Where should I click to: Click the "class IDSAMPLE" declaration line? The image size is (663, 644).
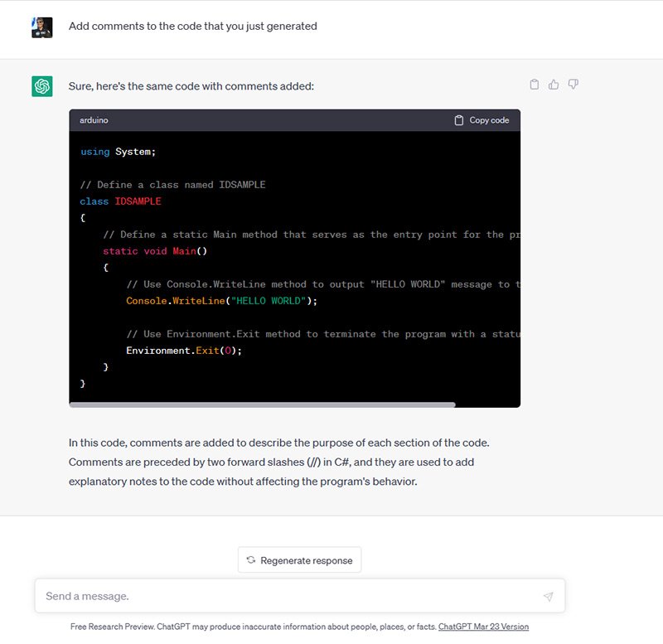point(121,201)
